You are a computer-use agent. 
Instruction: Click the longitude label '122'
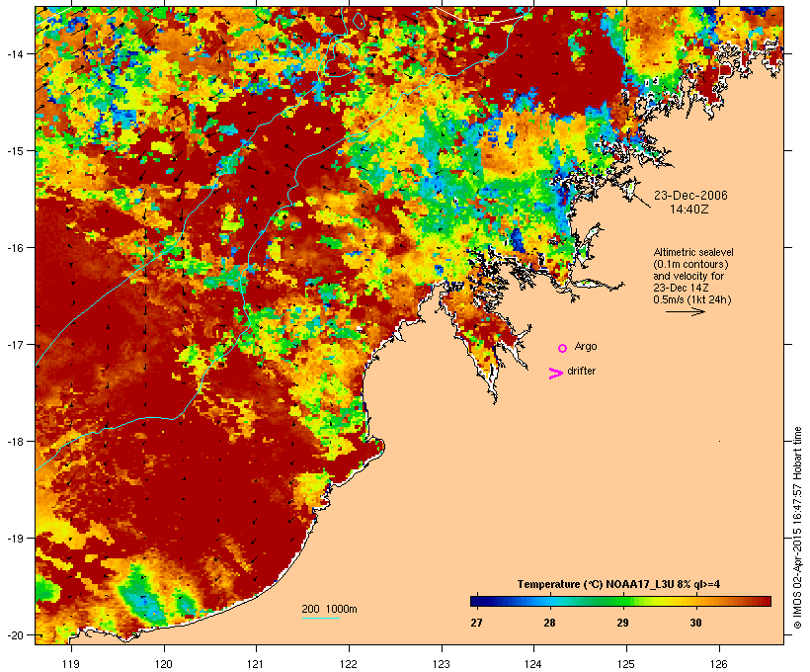(x=349, y=664)
